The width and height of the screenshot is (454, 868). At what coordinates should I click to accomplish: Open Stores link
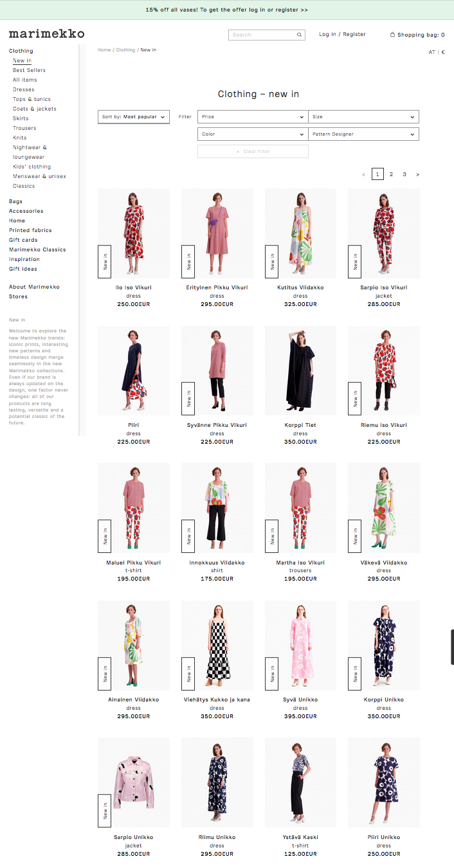point(18,296)
